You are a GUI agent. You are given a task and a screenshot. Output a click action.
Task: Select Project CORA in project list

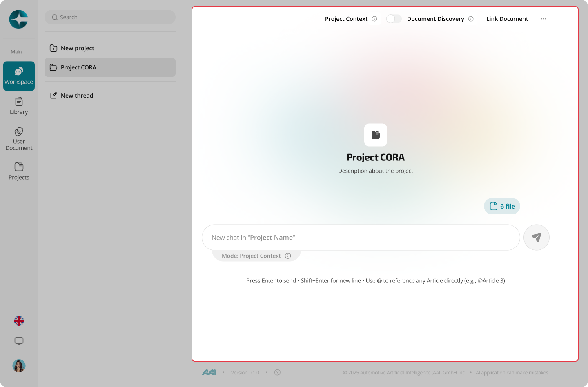click(x=110, y=67)
